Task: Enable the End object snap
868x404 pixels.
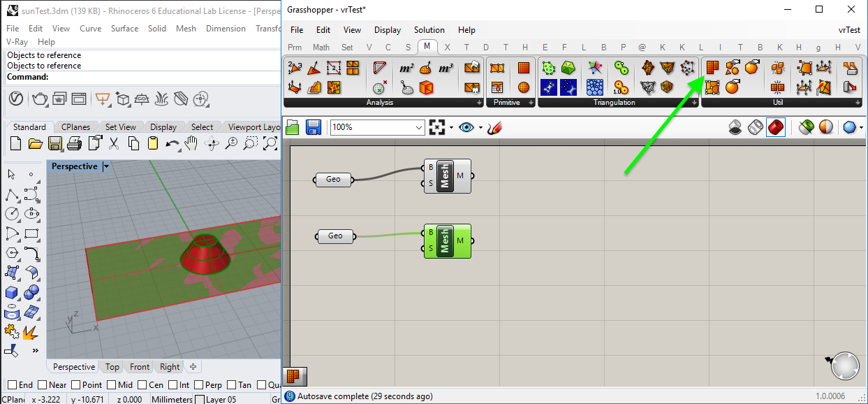Action: (12, 384)
